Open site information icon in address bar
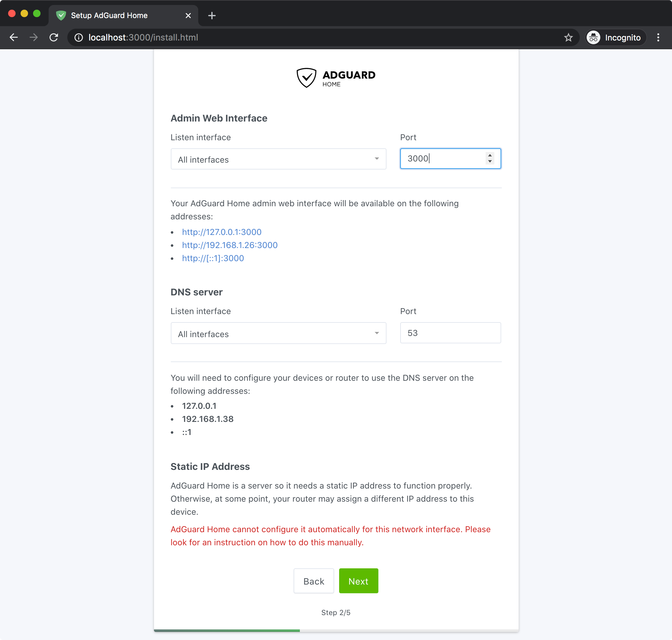 tap(79, 37)
